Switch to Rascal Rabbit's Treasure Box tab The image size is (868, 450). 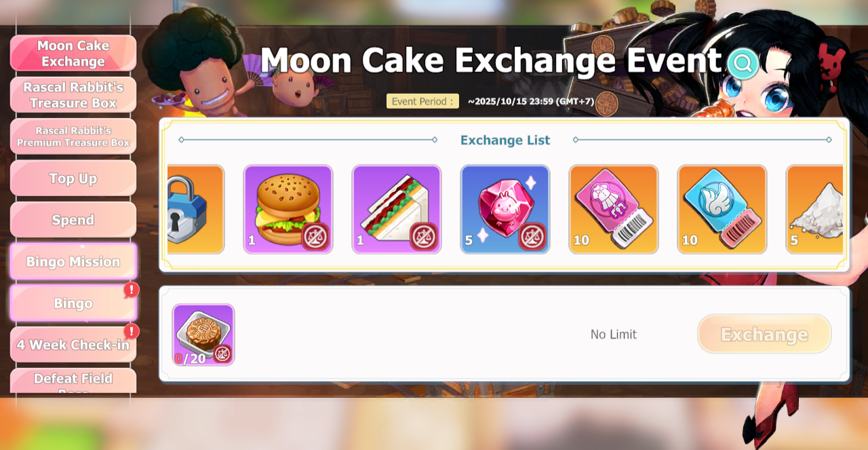73,95
